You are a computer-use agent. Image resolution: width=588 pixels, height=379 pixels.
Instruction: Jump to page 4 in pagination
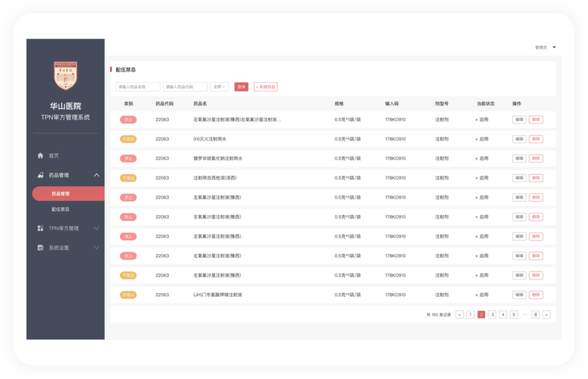tap(503, 315)
